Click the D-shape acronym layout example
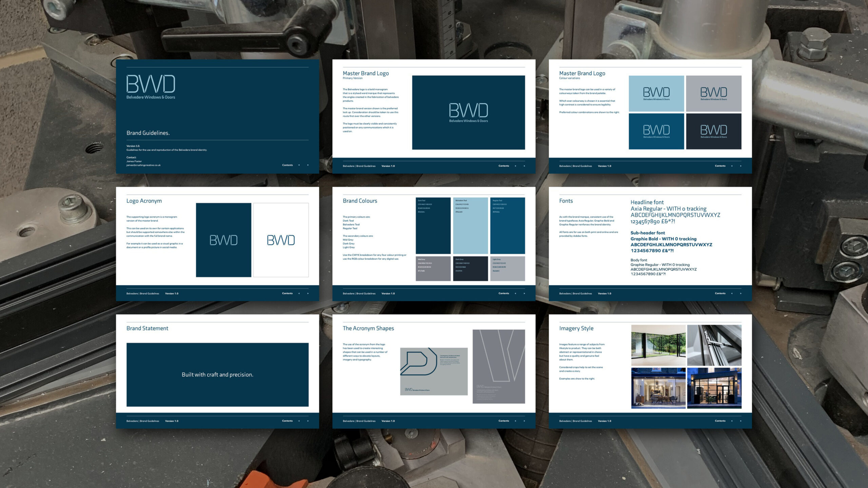This screenshot has height=488, width=868. point(434,371)
